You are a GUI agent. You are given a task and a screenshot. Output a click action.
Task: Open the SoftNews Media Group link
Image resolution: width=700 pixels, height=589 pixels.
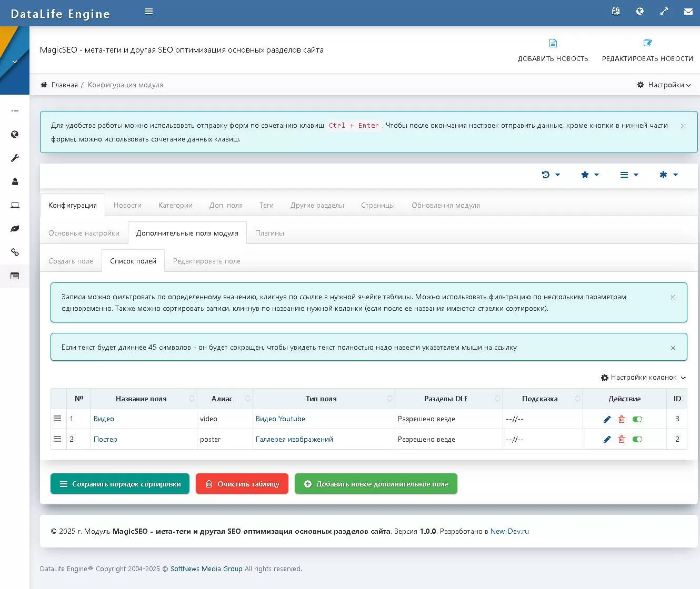click(x=206, y=568)
